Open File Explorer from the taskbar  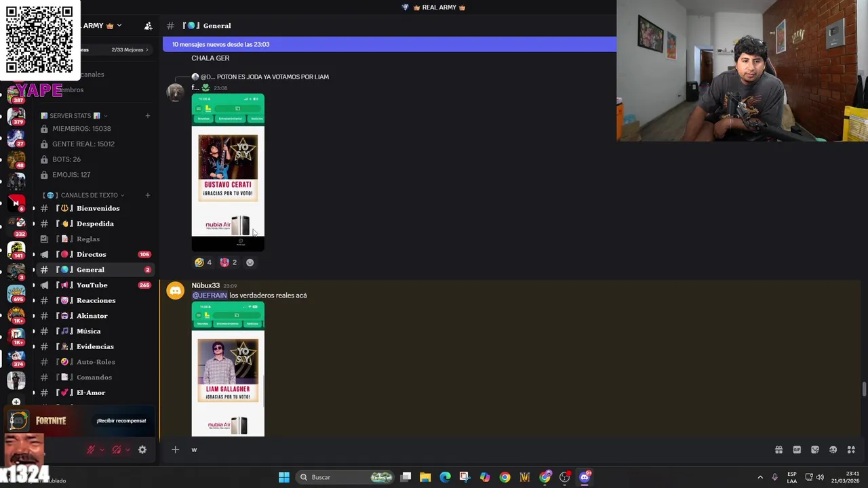coord(425,477)
